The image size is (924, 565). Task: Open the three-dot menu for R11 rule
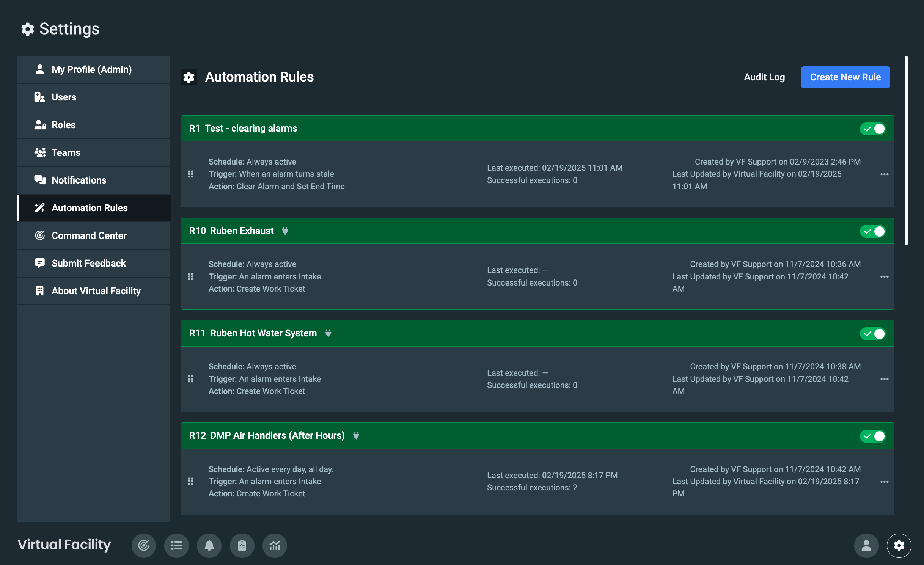885,379
